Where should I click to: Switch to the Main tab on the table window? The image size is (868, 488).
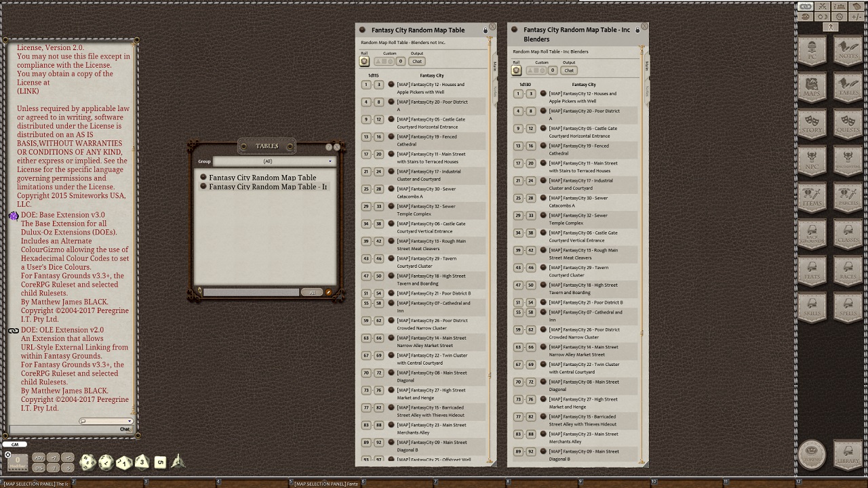pyautogui.click(x=496, y=66)
